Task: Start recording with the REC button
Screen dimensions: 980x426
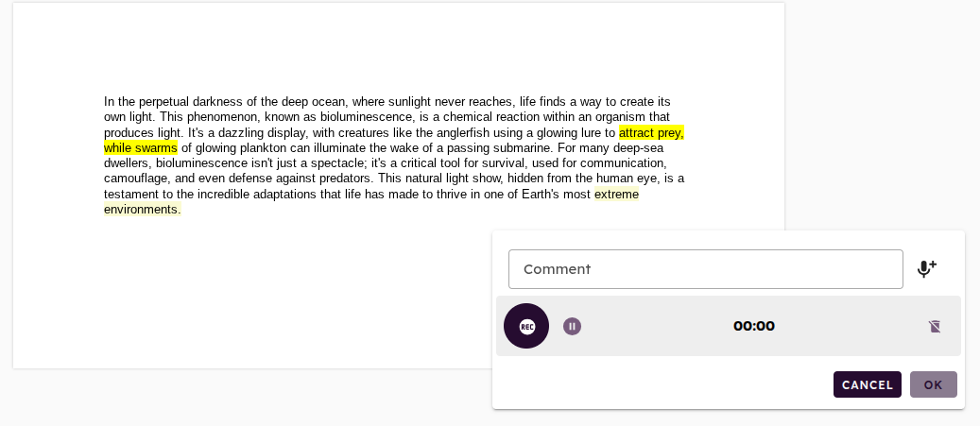Action: 526,326
